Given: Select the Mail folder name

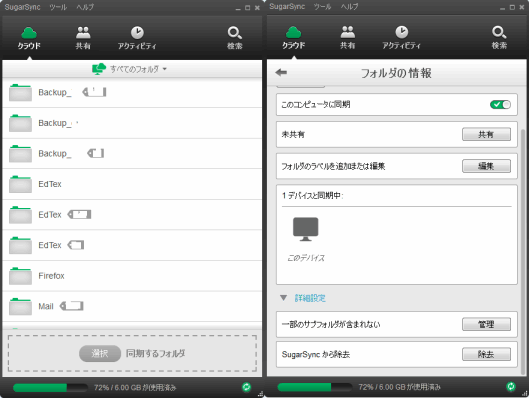Looking at the screenshot, I should pos(46,306).
